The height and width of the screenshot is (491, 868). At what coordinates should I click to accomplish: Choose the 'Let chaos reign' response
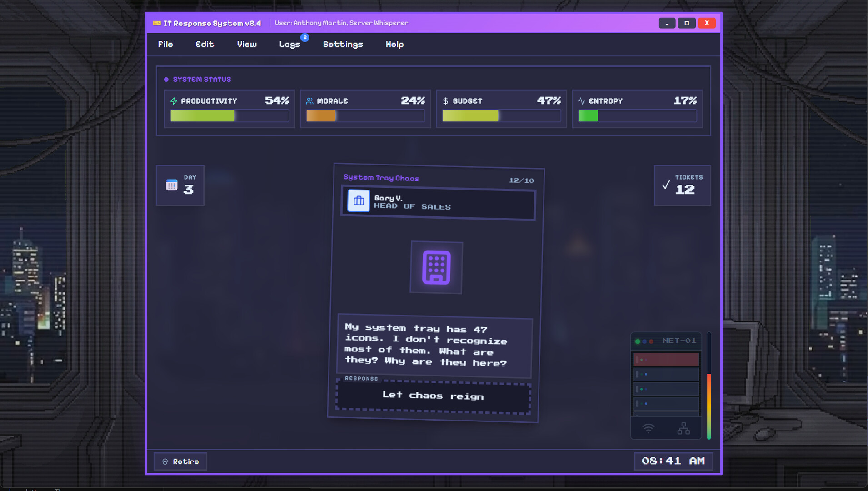point(433,396)
